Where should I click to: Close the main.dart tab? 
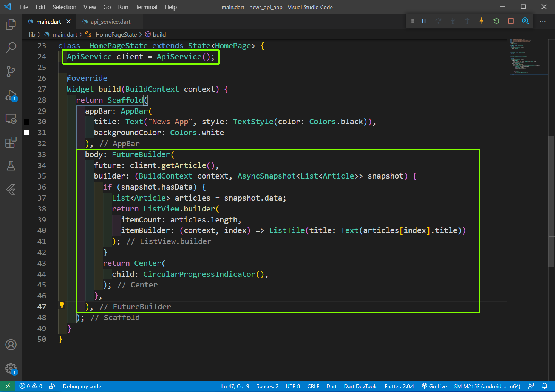pos(68,22)
